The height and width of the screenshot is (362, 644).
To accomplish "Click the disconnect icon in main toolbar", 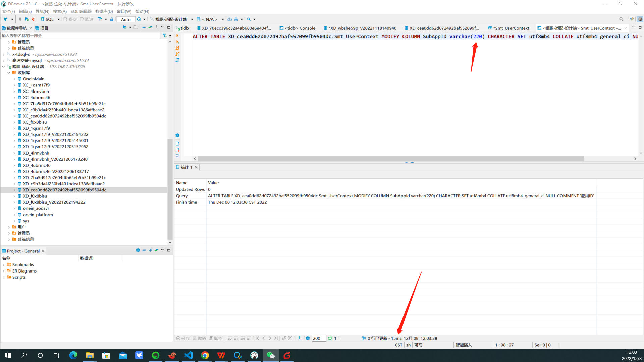I will (33, 19).
